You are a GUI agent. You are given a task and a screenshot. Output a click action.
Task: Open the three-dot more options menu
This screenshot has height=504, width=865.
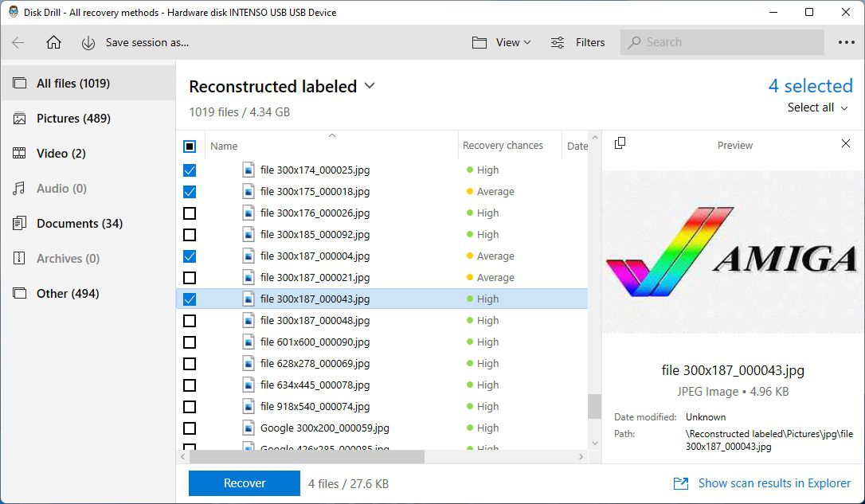pyautogui.click(x=846, y=42)
